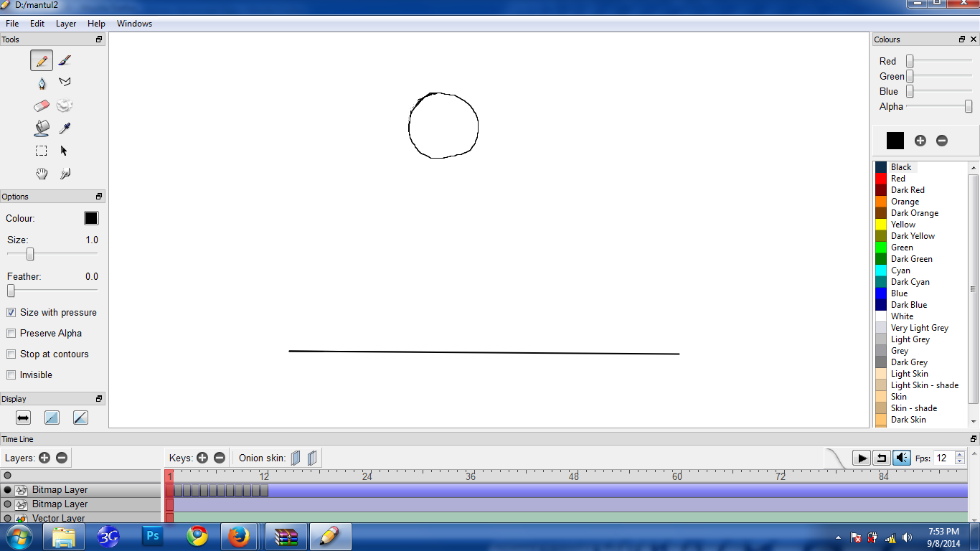This screenshot has width=980, height=551.
Task: Enable Invisible checkbox
Action: click(11, 375)
